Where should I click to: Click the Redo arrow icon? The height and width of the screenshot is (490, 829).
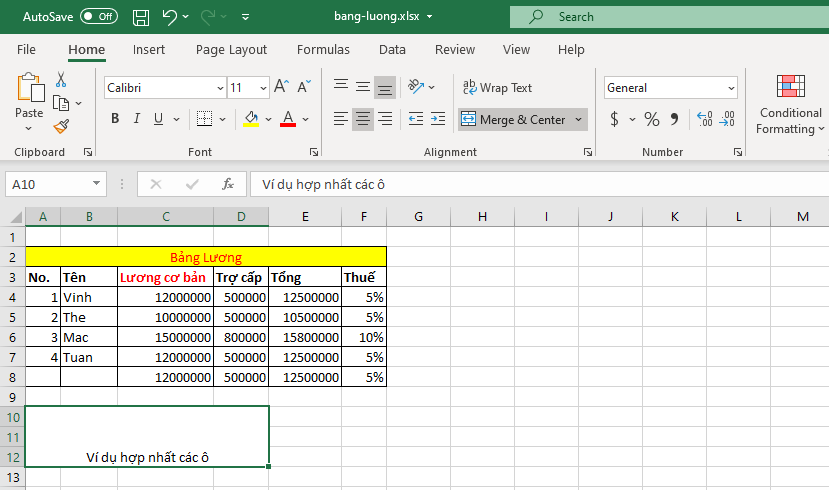point(208,17)
